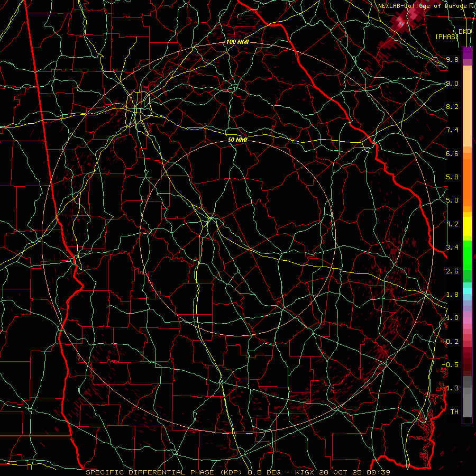Click the 3.4 value on the color scale

click(x=452, y=247)
